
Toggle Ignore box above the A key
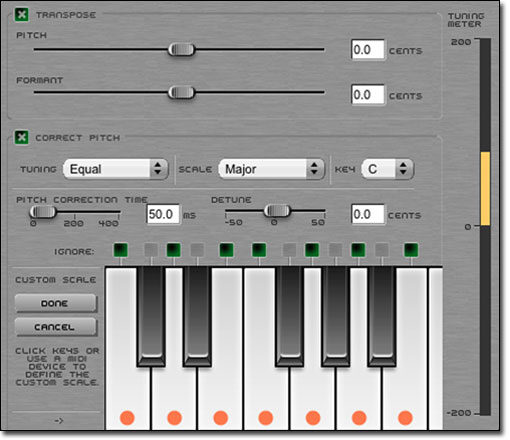pyautogui.click(x=358, y=250)
